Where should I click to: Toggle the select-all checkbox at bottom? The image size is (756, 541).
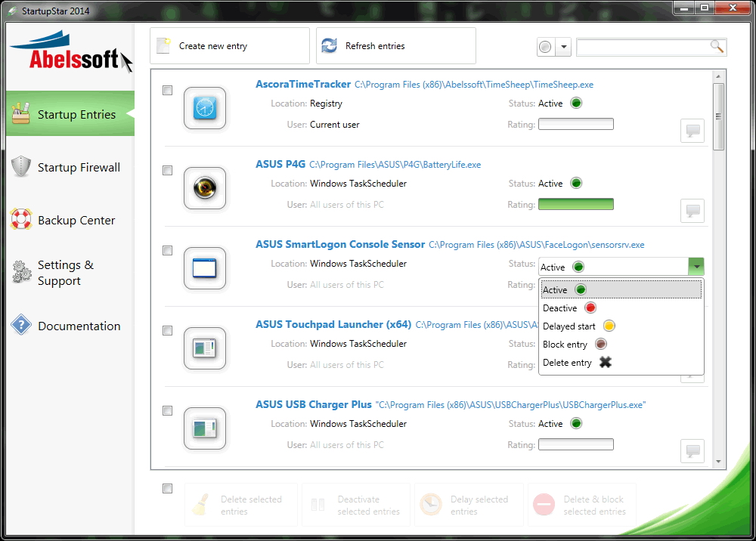point(168,489)
